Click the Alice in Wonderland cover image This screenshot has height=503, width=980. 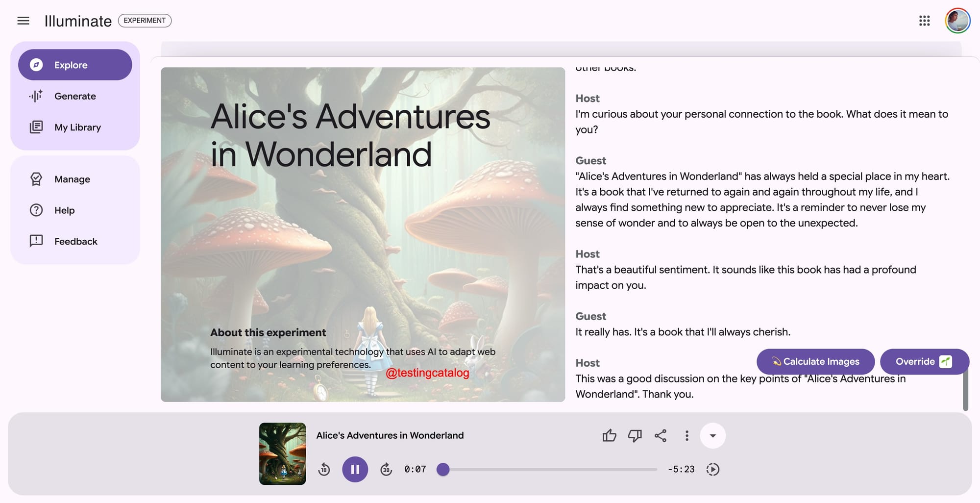363,234
